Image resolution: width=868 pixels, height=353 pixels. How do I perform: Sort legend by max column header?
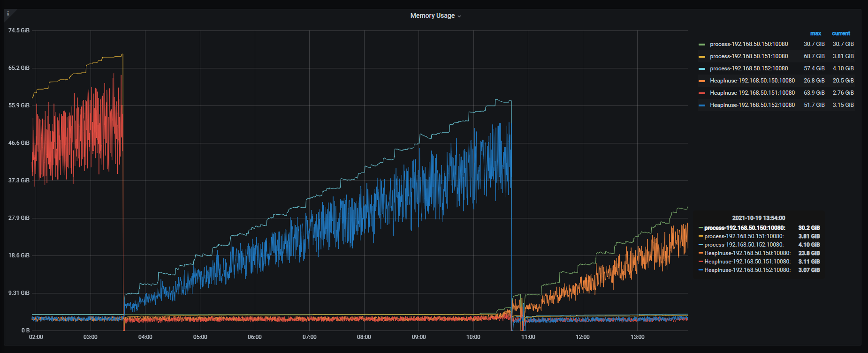815,33
